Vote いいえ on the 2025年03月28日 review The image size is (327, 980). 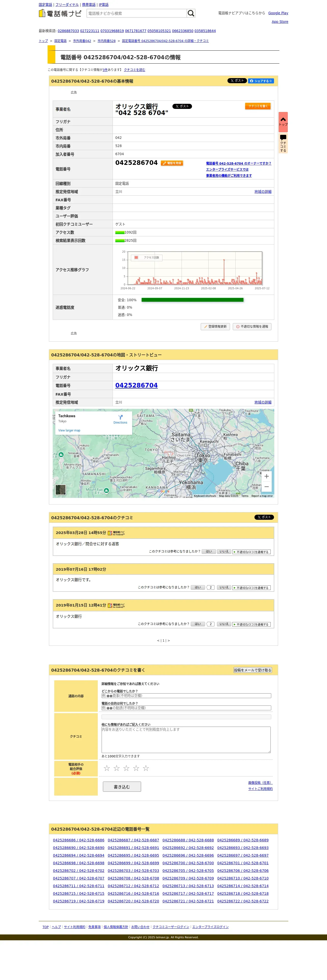pyautogui.click(x=224, y=551)
